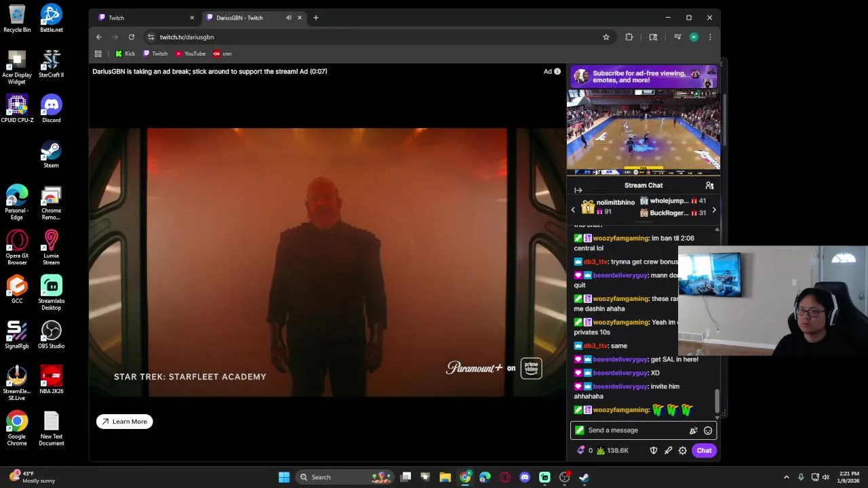Switch to the first Twitch tab
The width and height of the screenshot is (868, 488).
144,18
